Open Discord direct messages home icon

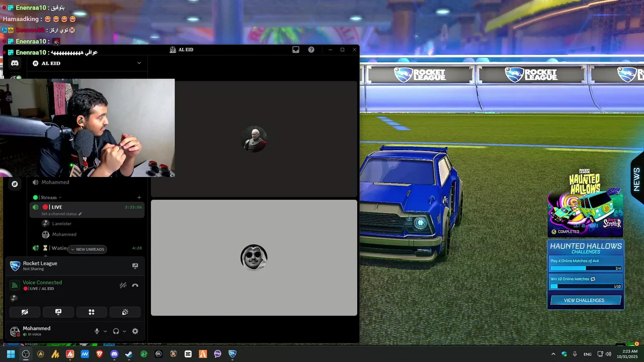(15, 63)
